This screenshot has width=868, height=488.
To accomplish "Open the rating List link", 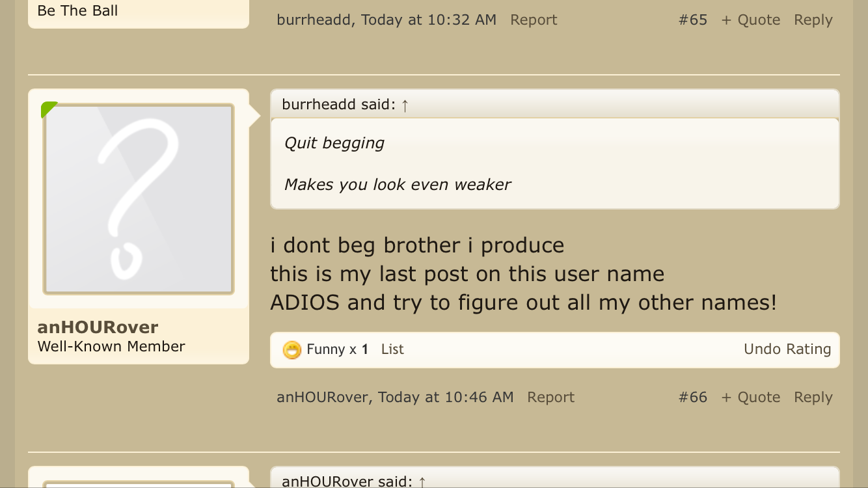I will coord(392,349).
